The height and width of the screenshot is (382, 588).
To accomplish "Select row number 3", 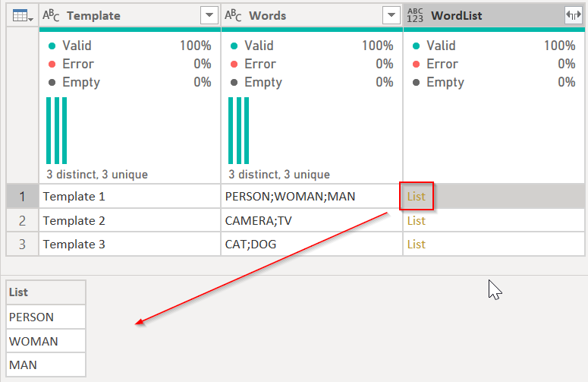I will [x=23, y=245].
